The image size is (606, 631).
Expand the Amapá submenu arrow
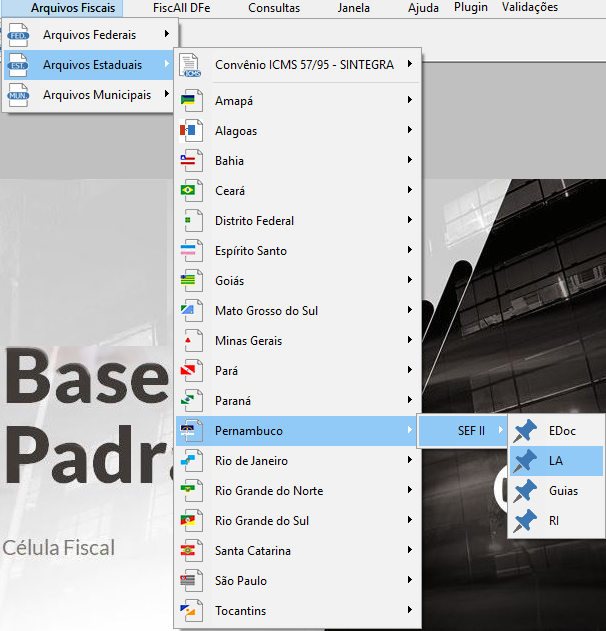coord(410,99)
